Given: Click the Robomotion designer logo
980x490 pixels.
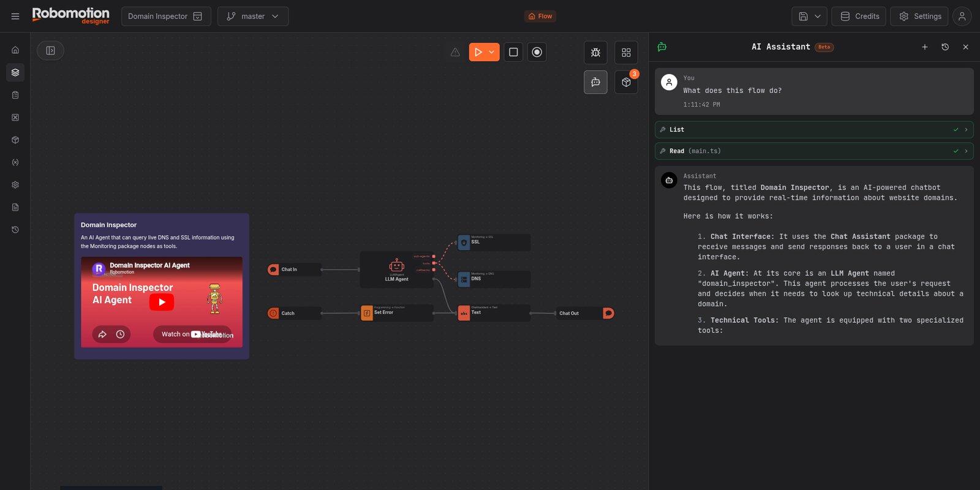Looking at the screenshot, I should (x=71, y=16).
